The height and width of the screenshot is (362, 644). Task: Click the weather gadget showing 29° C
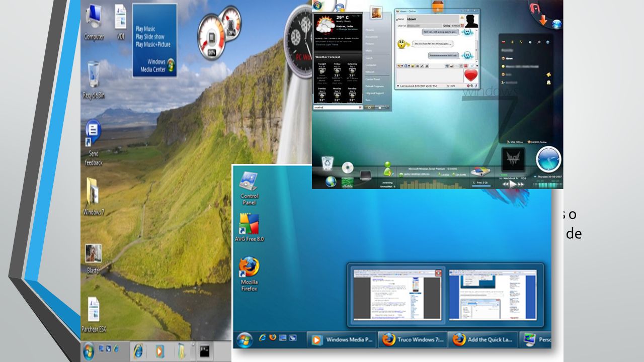338,32
